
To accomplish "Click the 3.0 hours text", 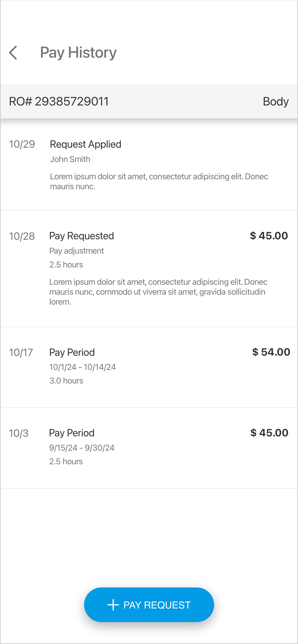I will tap(66, 381).
